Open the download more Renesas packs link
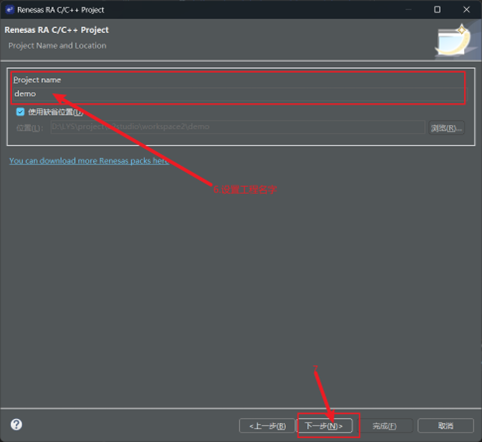 [x=89, y=161]
